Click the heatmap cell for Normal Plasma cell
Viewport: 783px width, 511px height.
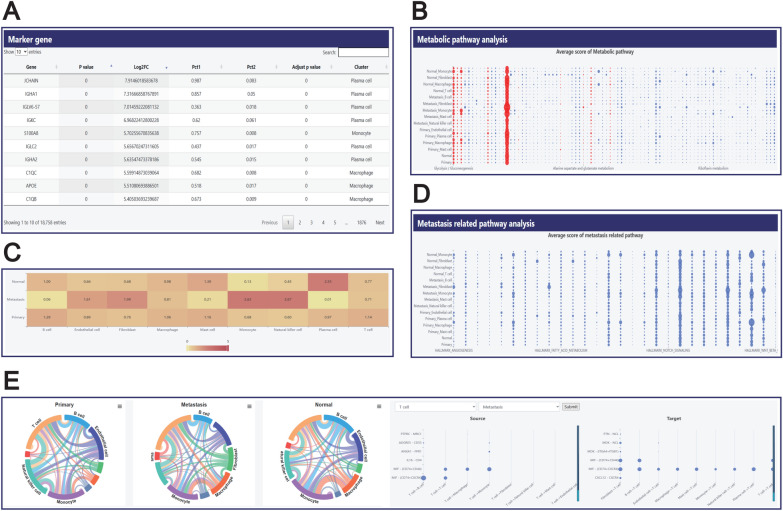pyautogui.click(x=328, y=282)
